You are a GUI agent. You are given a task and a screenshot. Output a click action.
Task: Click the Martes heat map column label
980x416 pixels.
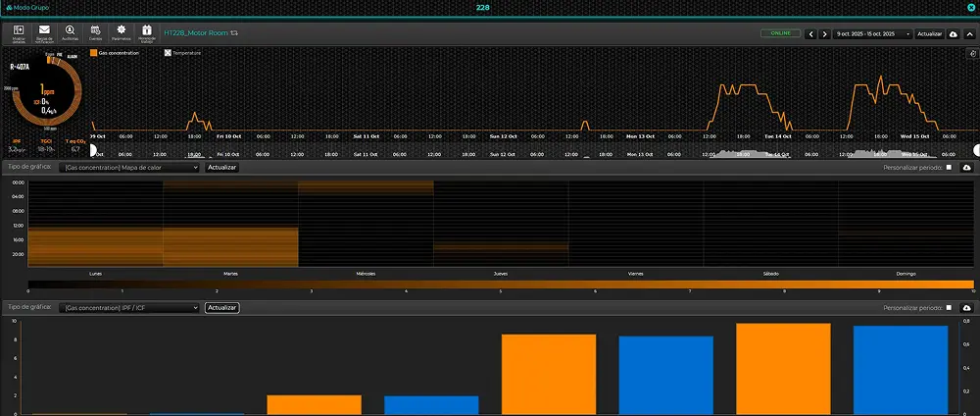pyautogui.click(x=230, y=274)
